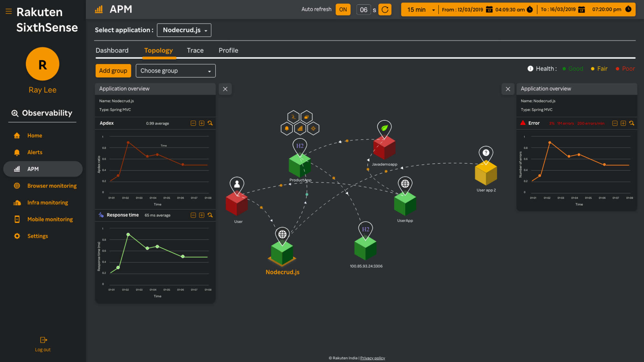Open the magnifier zoom on the Apdex chart
This screenshot has width=644, height=362.
point(210,123)
